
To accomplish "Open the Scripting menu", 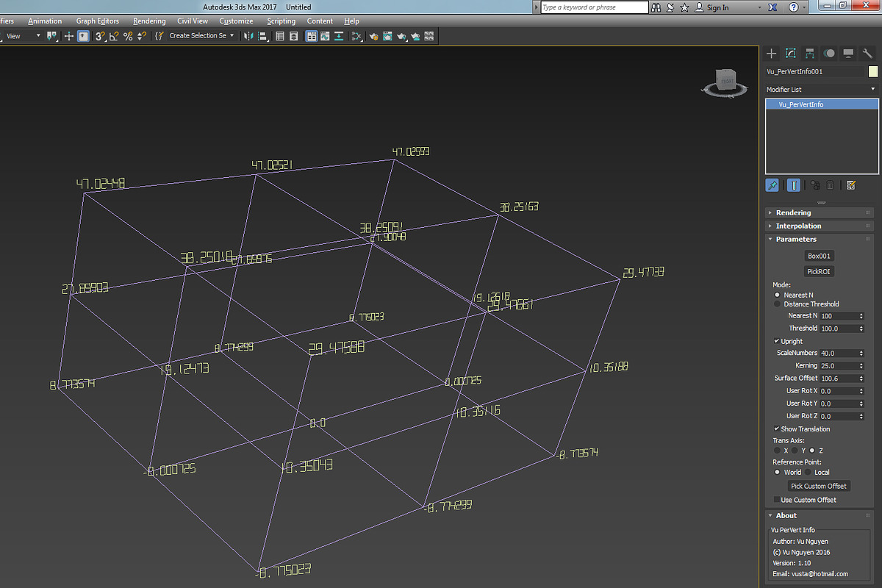I will pyautogui.click(x=281, y=21).
